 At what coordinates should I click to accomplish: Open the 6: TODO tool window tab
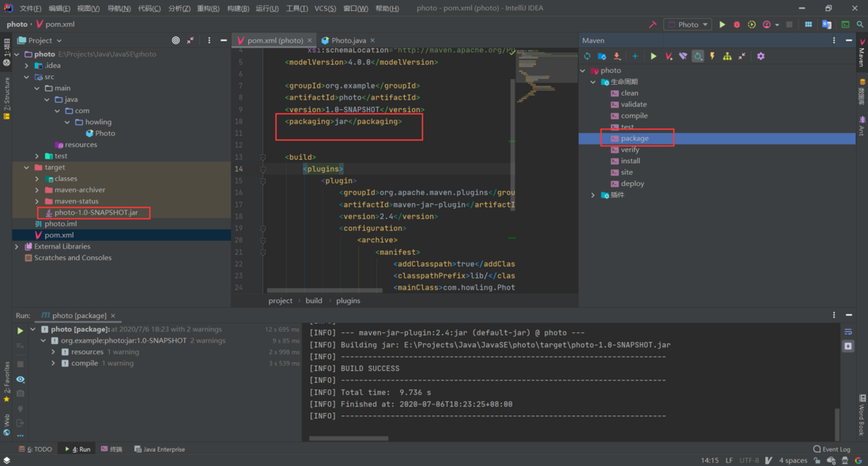36,449
